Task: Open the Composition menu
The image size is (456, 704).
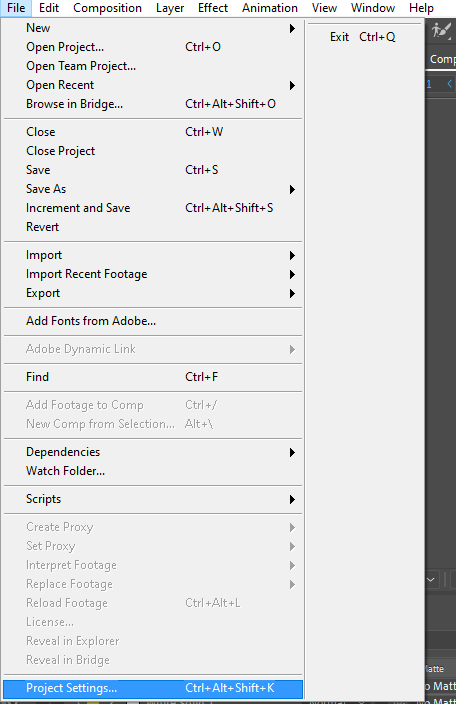Action: click(107, 8)
